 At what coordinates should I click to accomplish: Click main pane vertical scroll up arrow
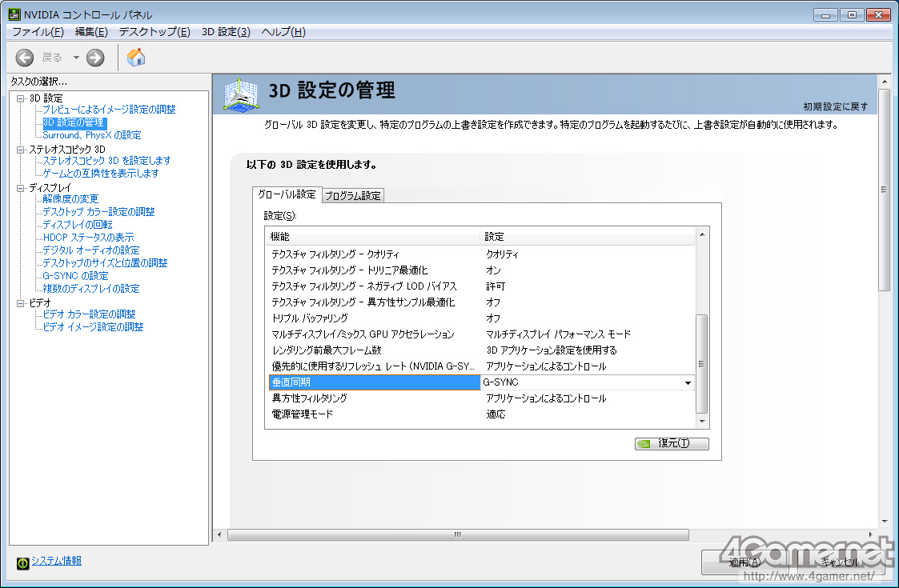pyautogui.click(x=884, y=82)
